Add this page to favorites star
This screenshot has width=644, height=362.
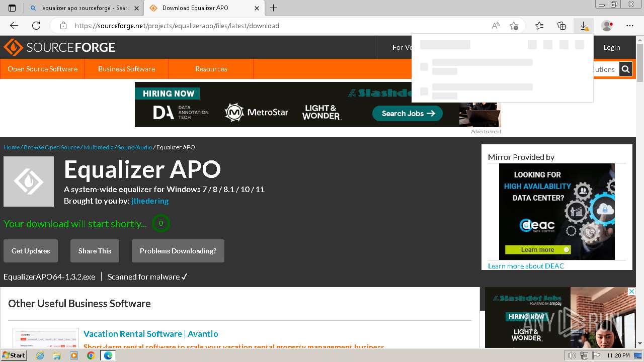click(514, 26)
